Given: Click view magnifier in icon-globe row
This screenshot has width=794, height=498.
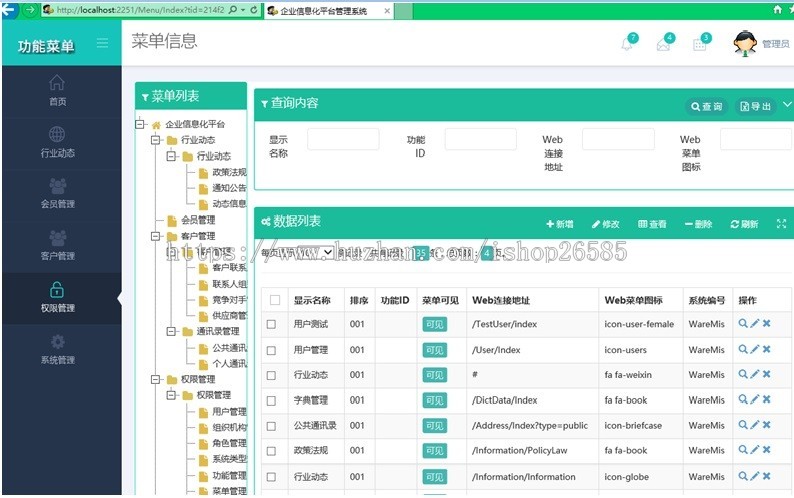Looking at the screenshot, I should point(743,476).
